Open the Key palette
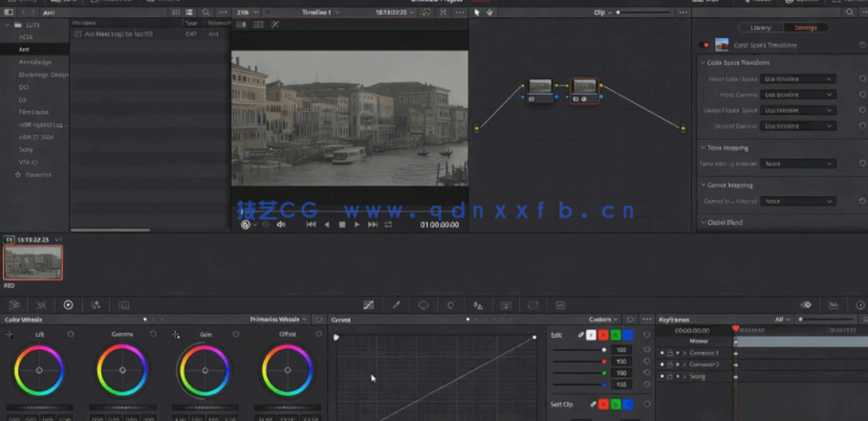868x421 pixels. click(506, 304)
